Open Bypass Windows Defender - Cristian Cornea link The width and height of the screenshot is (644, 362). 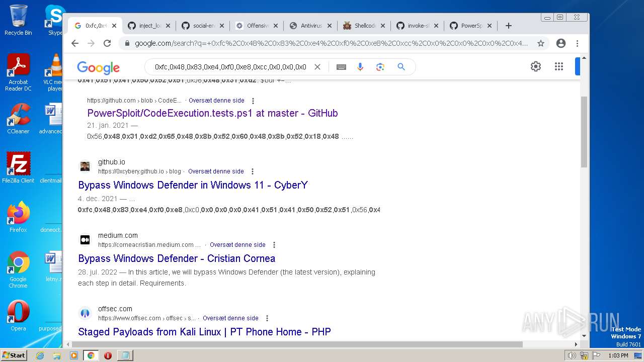click(177, 258)
